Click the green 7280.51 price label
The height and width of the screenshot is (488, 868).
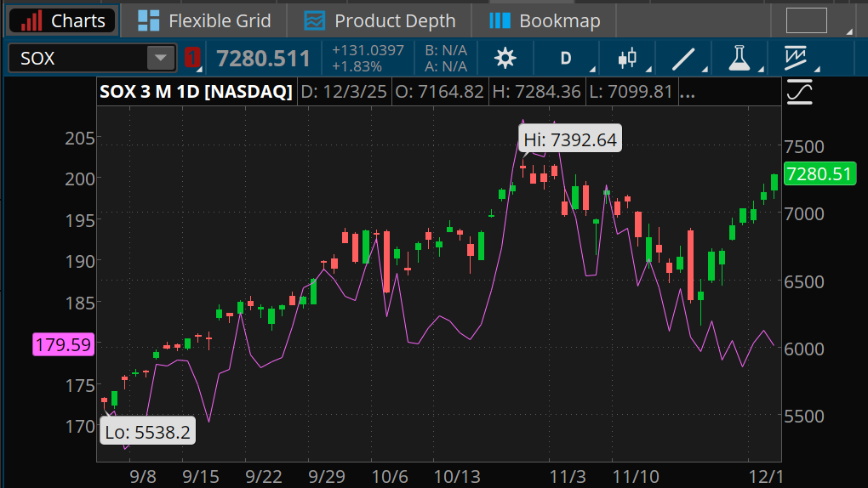(x=819, y=173)
